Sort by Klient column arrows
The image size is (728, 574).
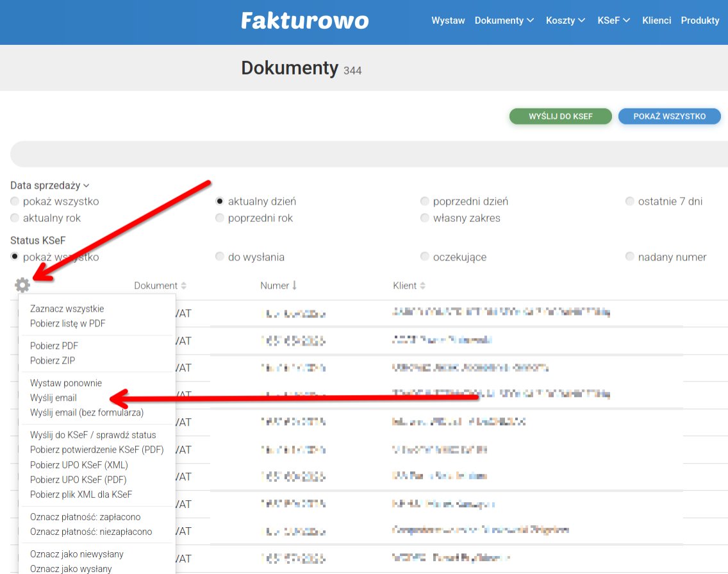coord(422,285)
